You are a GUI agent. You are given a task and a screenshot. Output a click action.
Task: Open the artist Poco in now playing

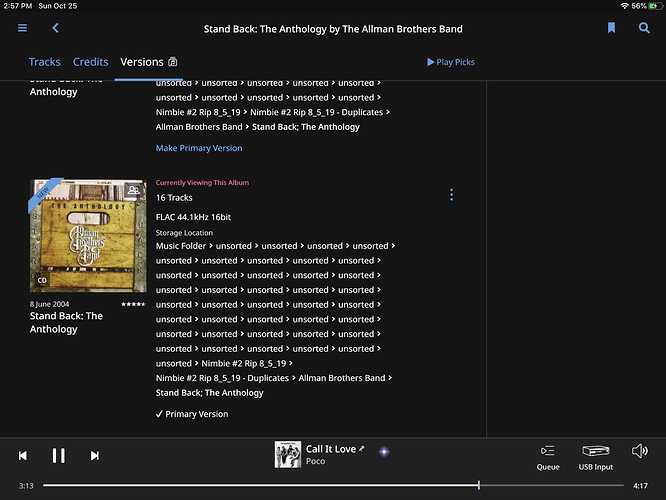click(316, 461)
